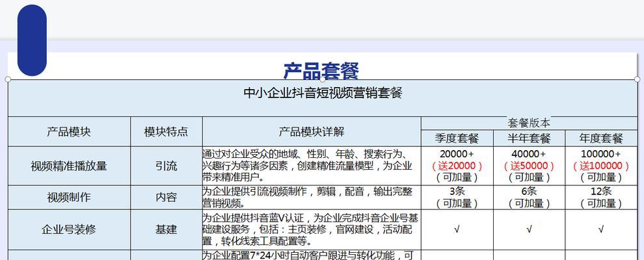Click the description starting 通过对企业受众的地域
The width and height of the screenshot is (644, 260).
[307, 166]
